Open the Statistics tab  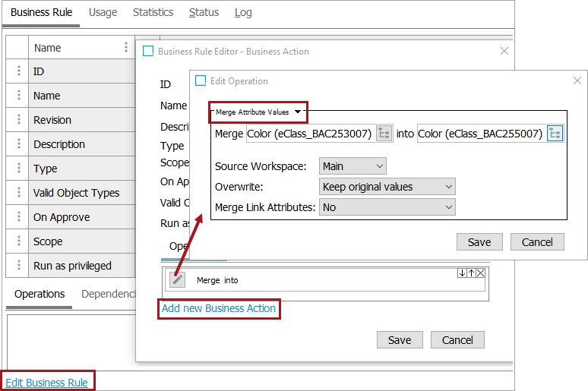pyautogui.click(x=153, y=12)
